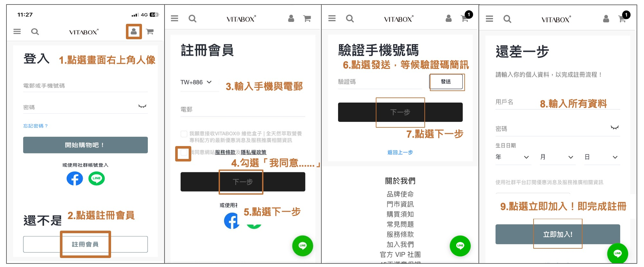Tap the 註冊會員 button on login screen
This screenshot has width=644, height=267.
click(85, 244)
